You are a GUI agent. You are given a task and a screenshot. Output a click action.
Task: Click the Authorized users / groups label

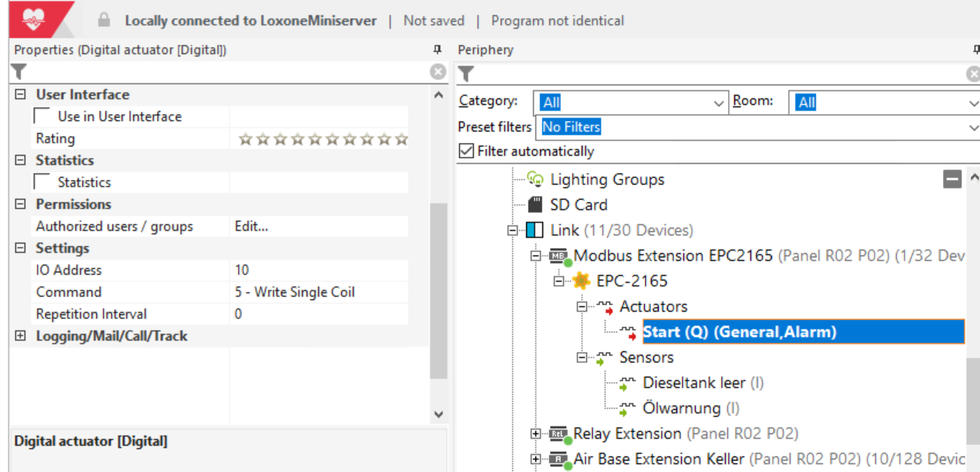(x=115, y=226)
